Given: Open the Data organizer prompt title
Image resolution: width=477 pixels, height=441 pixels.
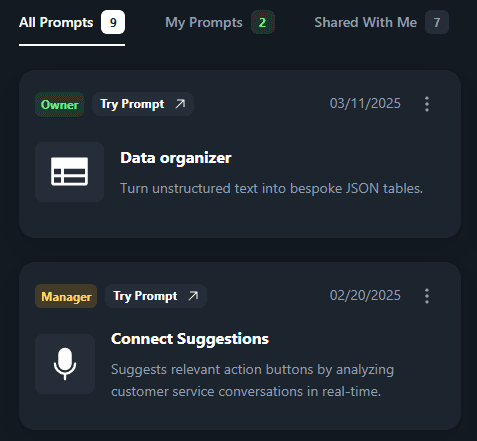Looking at the screenshot, I should (176, 158).
